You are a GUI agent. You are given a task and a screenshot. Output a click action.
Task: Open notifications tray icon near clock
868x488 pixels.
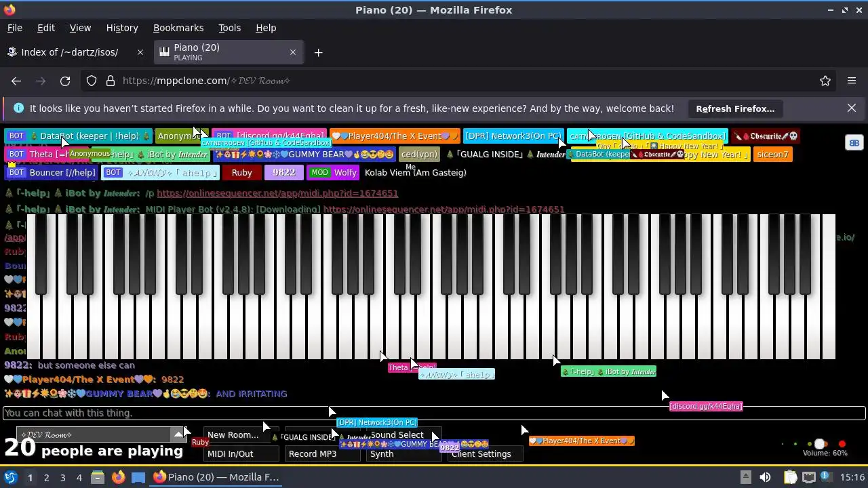(828, 477)
